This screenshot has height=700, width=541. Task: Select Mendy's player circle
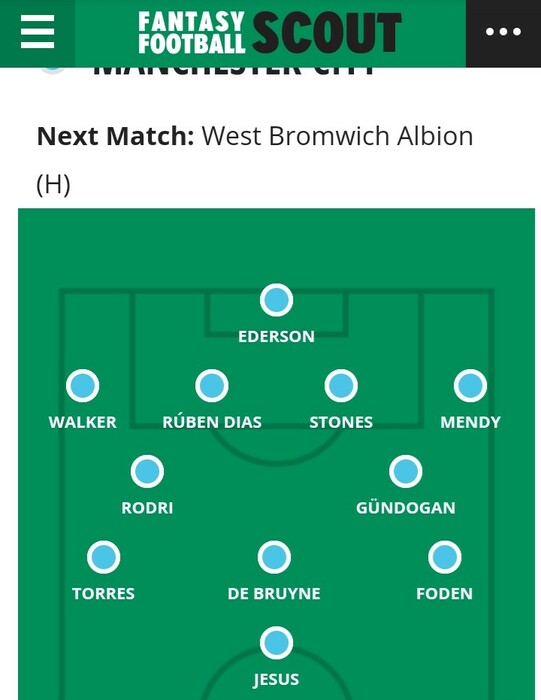point(470,386)
